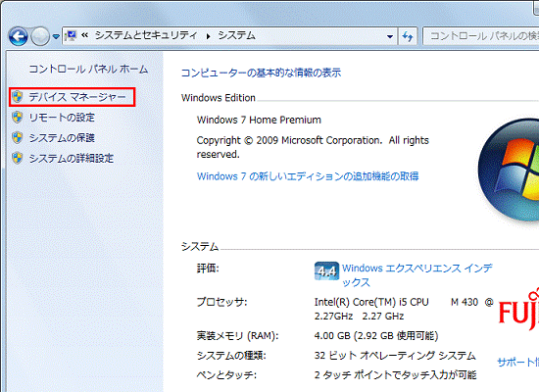Click the value 2 タッチ ポイントでタッチ入力が可能
The height and width of the screenshot is (392, 539).
[395, 374]
